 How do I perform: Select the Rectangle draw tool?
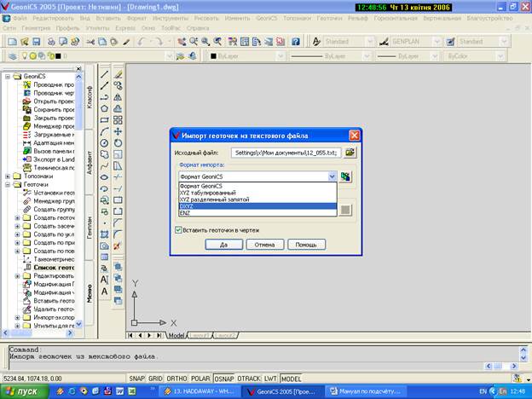tap(105, 120)
